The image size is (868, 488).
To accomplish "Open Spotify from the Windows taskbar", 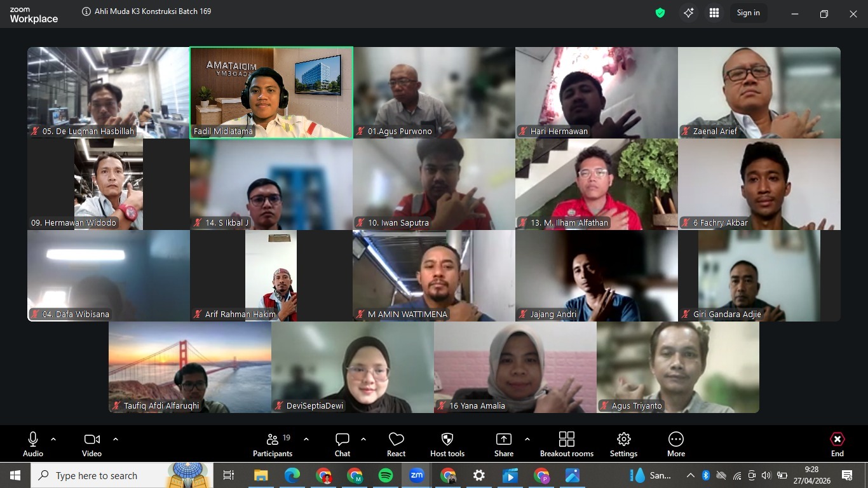I will pos(385,475).
